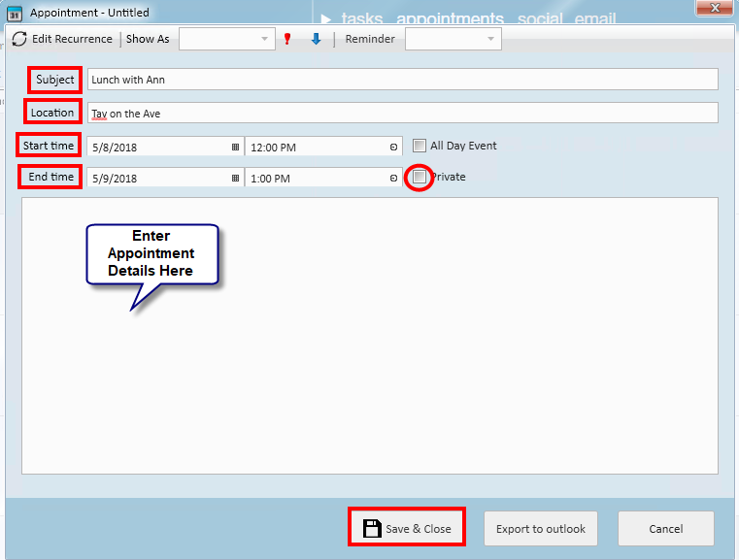
Task: Enable the All Day Event checkbox
Action: (x=419, y=146)
